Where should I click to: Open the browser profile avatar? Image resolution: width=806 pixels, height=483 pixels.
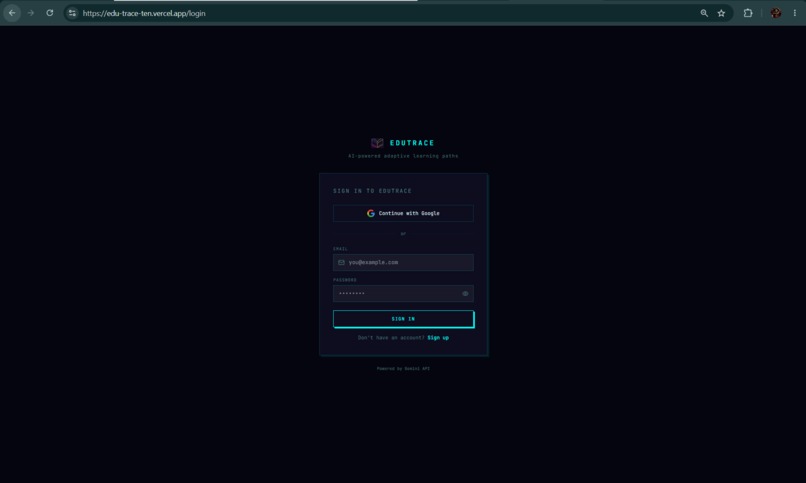[x=776, y=13]
